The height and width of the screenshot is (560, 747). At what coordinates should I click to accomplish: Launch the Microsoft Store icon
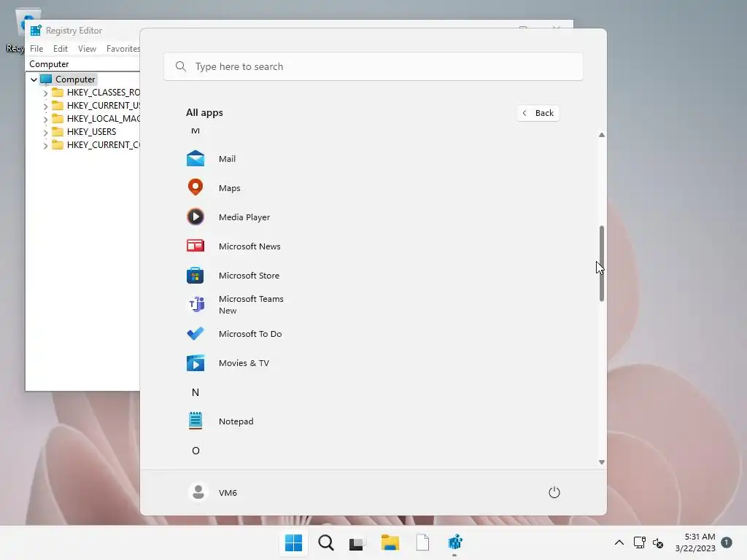(196, 275)
